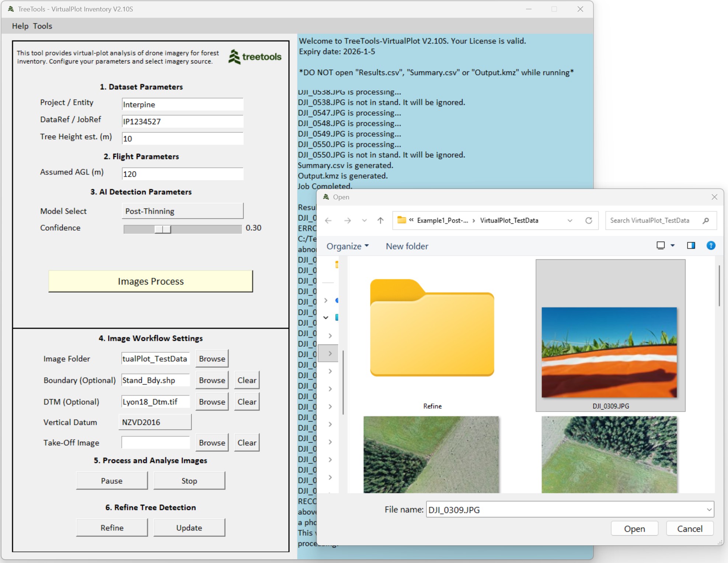Clear the DTM file selection

[x=247, y=402]
